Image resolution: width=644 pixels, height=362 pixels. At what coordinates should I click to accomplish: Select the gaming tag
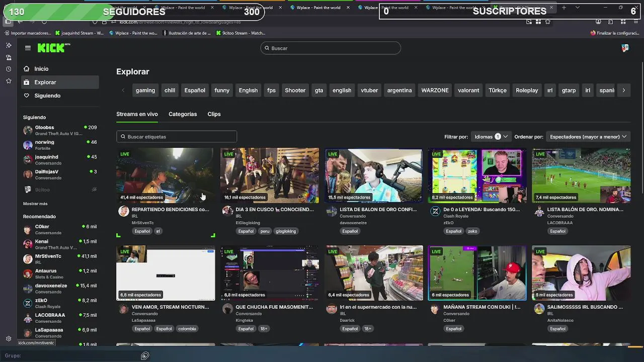click(x=145, y=90)
